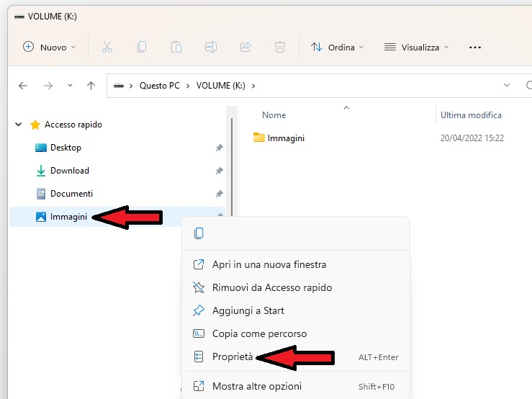
Task: Expand chevron after VOLUME (K:) breadcrumb
Action: point(253,86)
